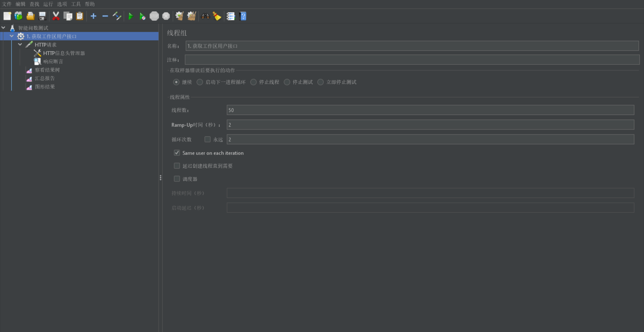Click the Toggle enable/disable icon

tap(117, 16)
